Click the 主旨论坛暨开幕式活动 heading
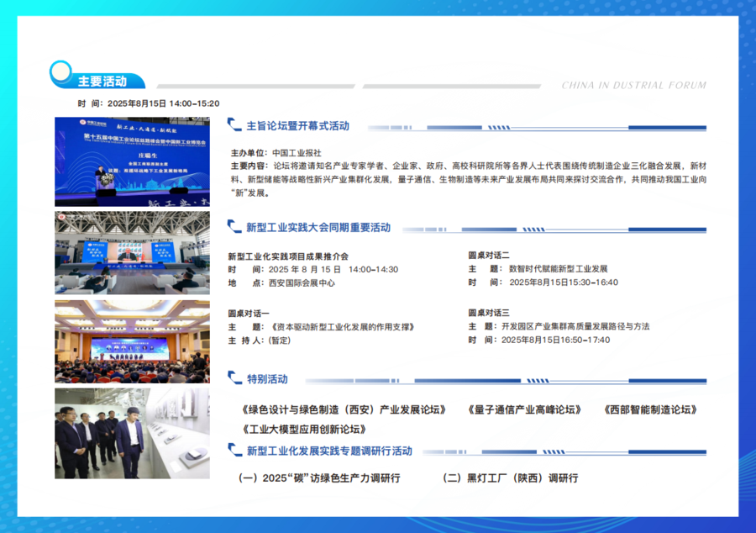Image resolution: width=756 pixels, height=533 pixels. [298, 126]
